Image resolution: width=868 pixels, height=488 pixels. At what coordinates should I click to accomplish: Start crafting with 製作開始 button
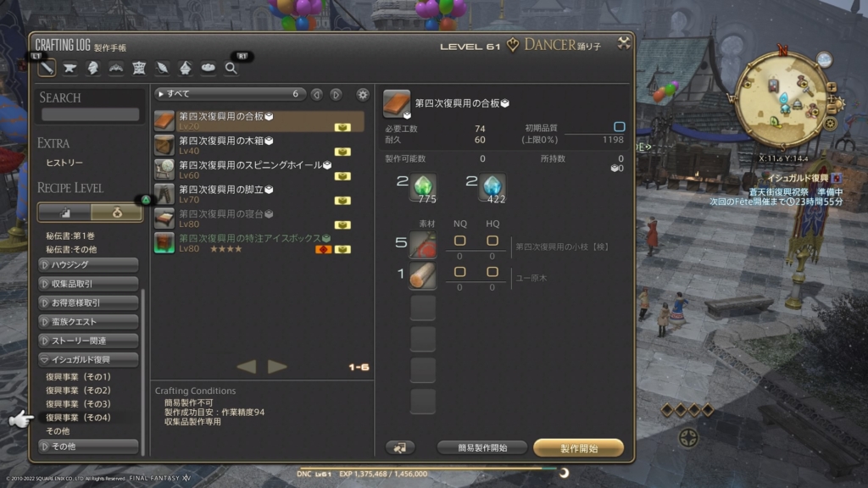click(578, 448)
